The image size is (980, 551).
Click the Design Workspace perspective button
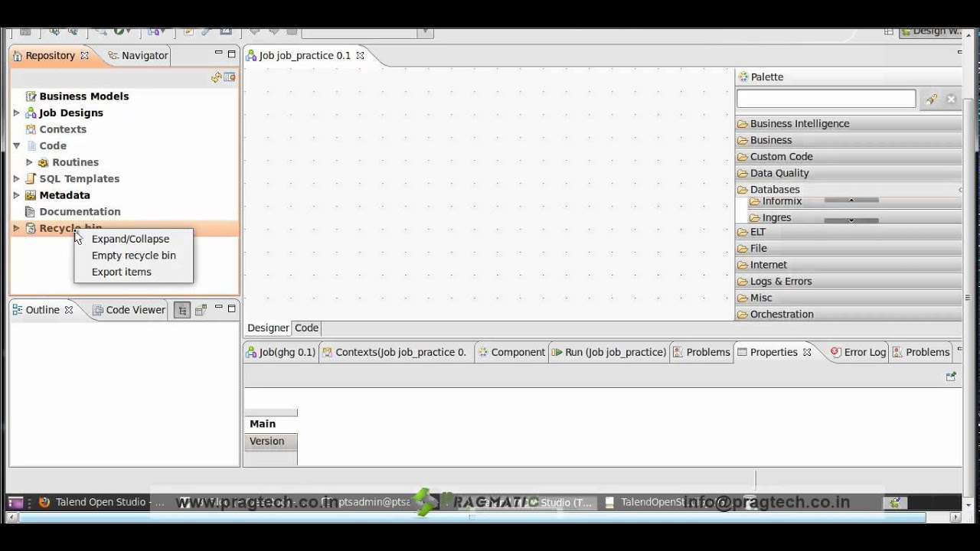coord(931,31)
